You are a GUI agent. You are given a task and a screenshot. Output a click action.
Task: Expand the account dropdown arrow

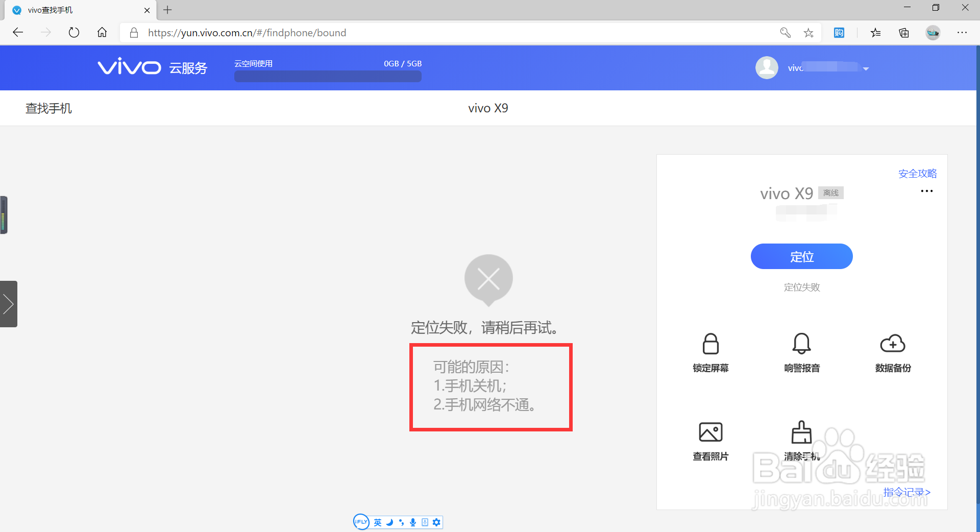click(x=866, y=68)
